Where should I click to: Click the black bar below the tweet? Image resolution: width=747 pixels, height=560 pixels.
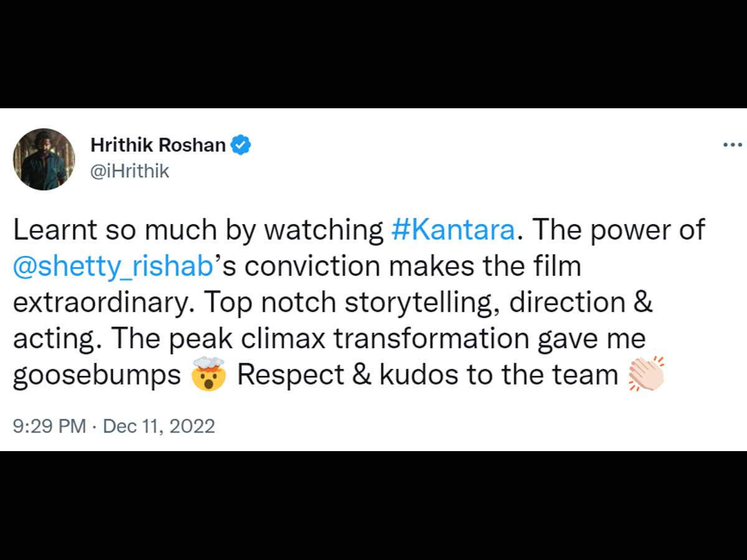coord(374,505)
